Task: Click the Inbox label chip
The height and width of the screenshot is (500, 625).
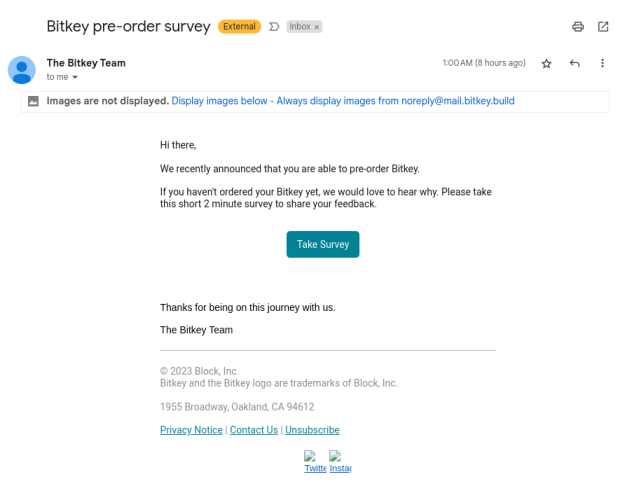Action: click(300, 27)
